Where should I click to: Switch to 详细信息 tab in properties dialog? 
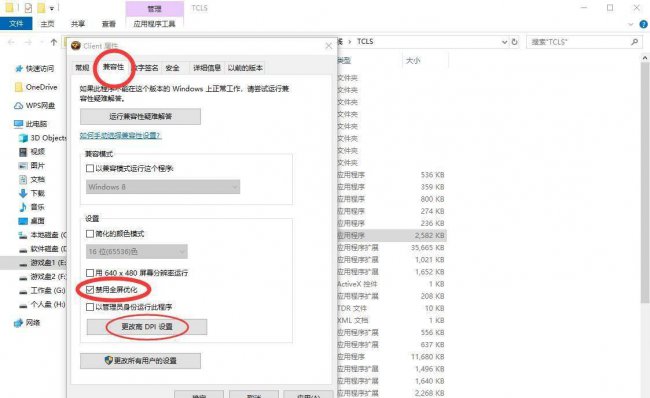pyautogui.click(x=207, y=68)
